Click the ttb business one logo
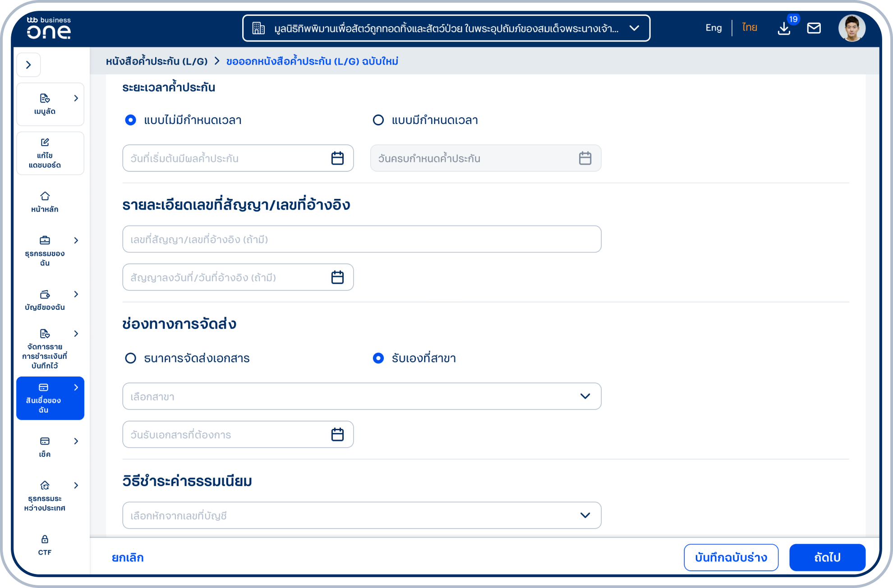Screen dimensions: 893x588 [49, 28]
